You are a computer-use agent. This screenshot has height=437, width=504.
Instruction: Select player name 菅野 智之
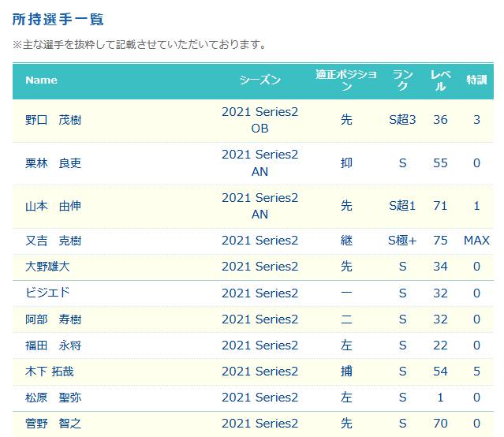[54, 424]
